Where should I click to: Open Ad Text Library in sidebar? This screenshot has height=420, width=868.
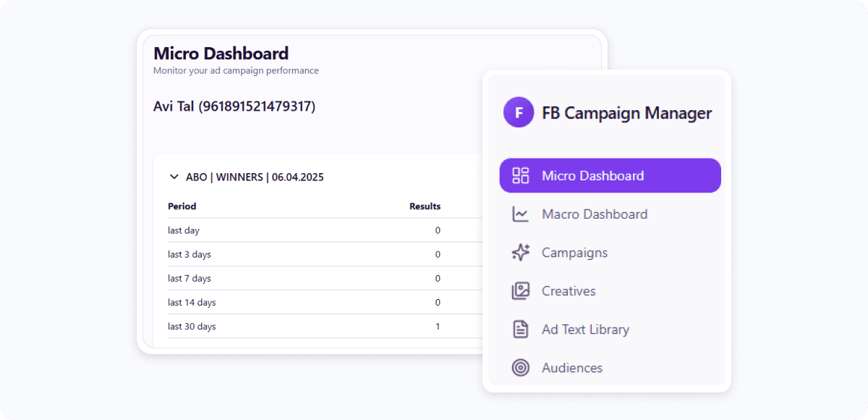(x=610, y=329)
